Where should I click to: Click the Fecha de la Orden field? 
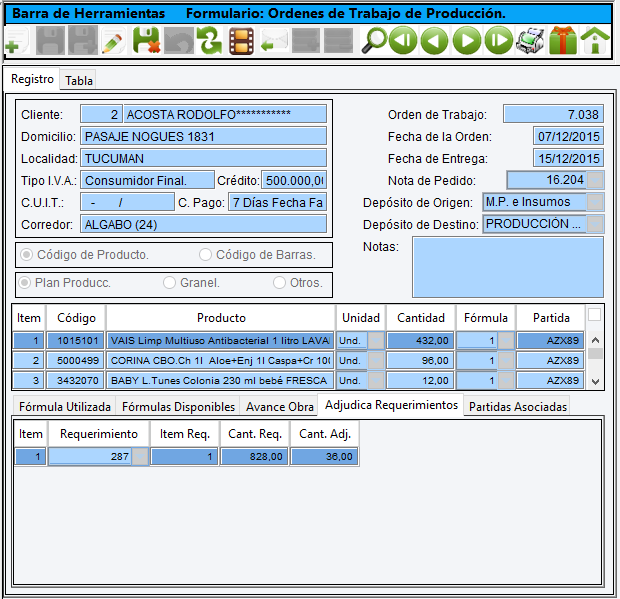568,136
